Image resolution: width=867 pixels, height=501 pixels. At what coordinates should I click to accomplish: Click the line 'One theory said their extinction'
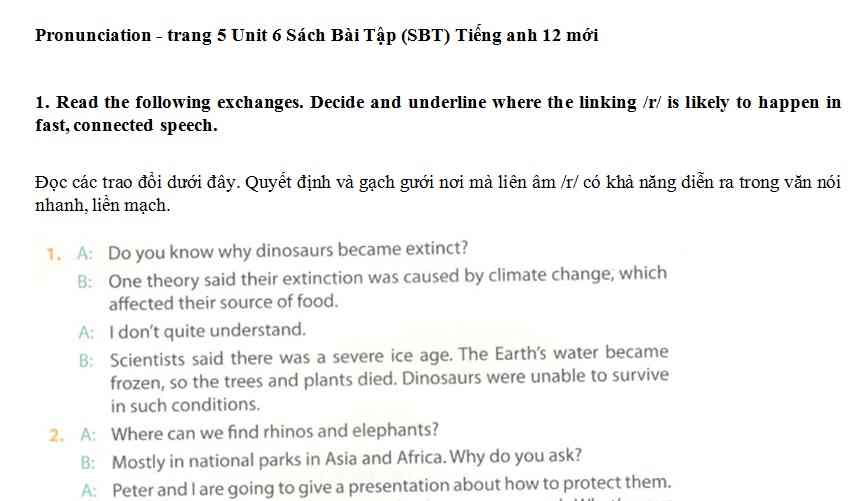coord(388,277)
